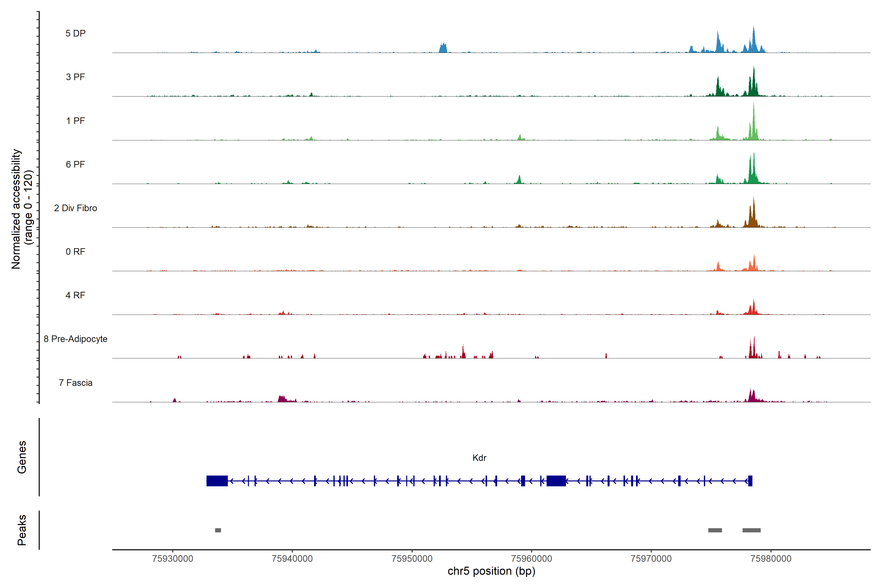This screenshot has height=588, width=882.
Task: Click the 0 RF track label
Action: coord(75,252)
